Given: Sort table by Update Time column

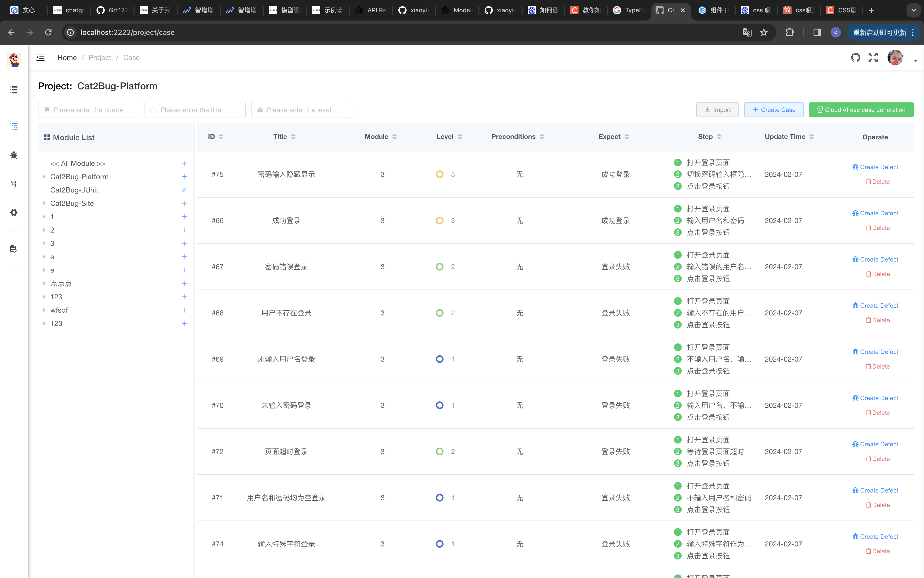Looking at the screenshot, I should tap(811, 137).
